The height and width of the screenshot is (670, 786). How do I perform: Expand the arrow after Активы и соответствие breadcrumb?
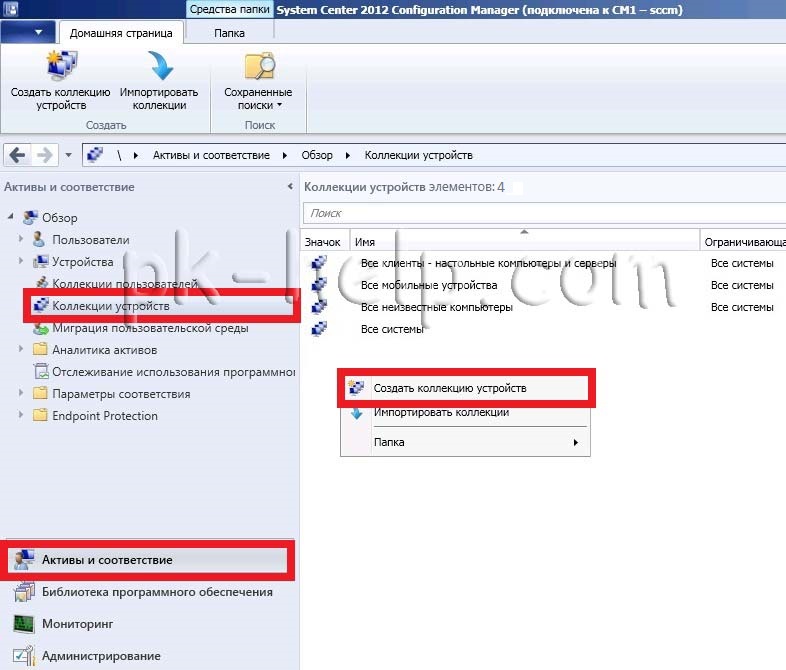coord(285,155)
